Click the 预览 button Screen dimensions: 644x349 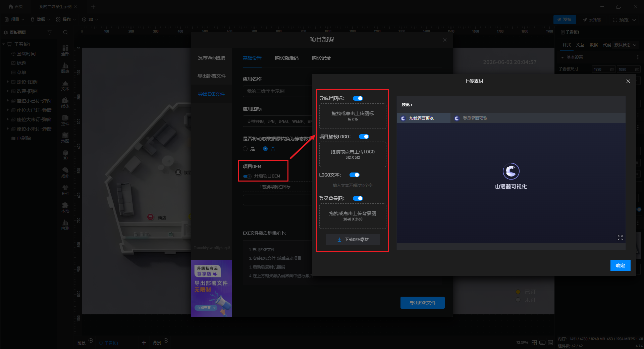(621, 20)
